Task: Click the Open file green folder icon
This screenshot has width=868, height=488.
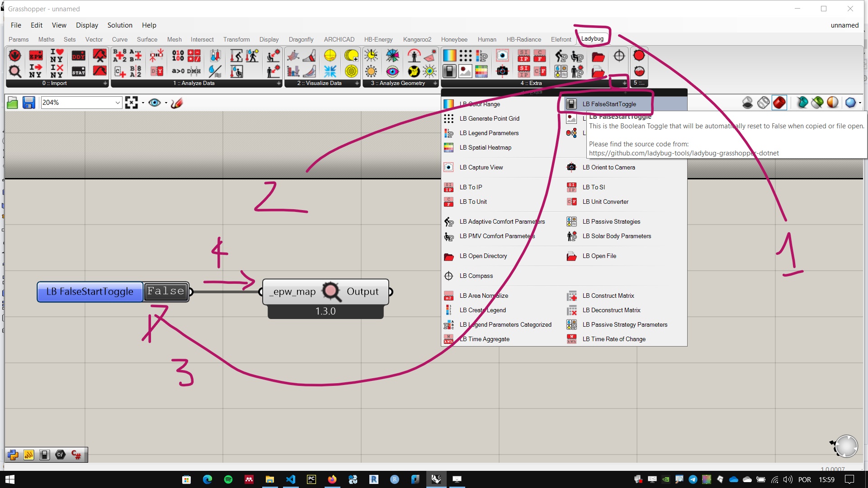Action: point(13,103)
